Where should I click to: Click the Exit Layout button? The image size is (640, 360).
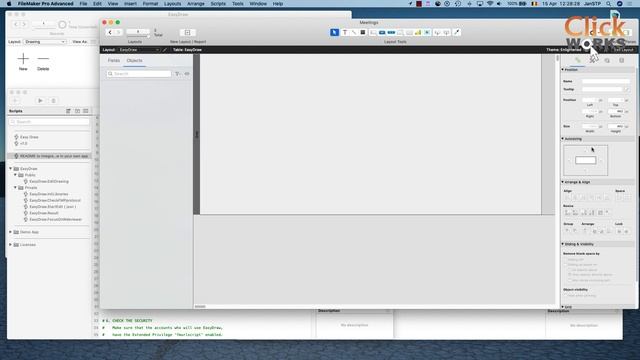click(x=623, y=50)
